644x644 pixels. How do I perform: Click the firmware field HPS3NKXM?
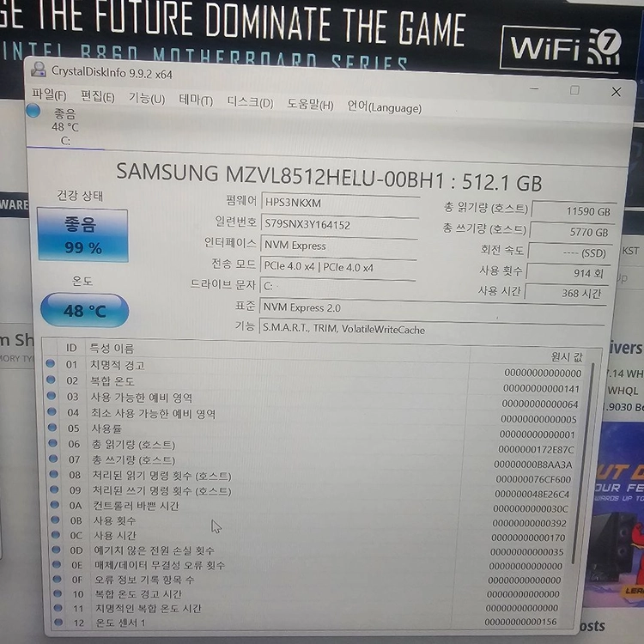point(340,203)
